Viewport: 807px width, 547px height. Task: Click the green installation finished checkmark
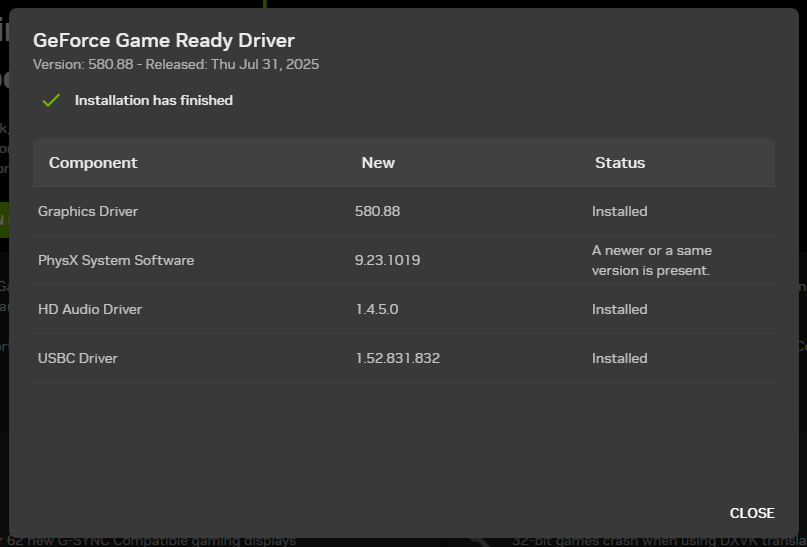(51, 100)
